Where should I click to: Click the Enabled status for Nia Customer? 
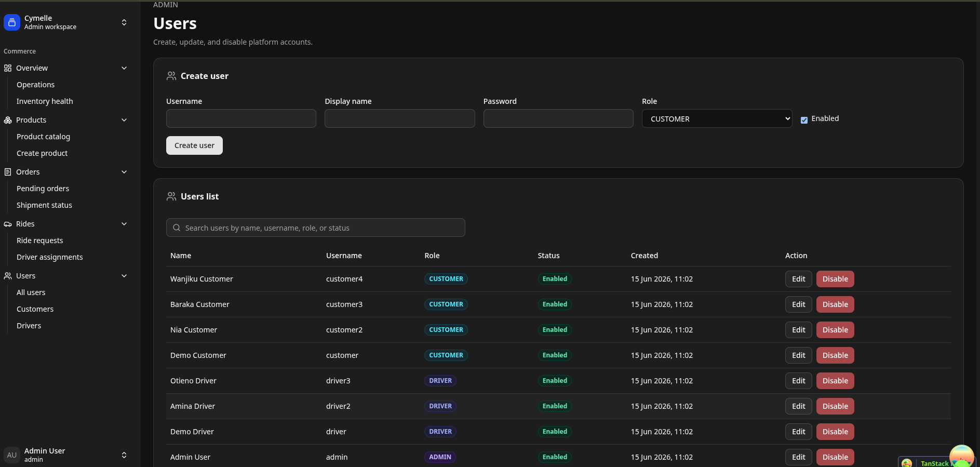point(555,330)
